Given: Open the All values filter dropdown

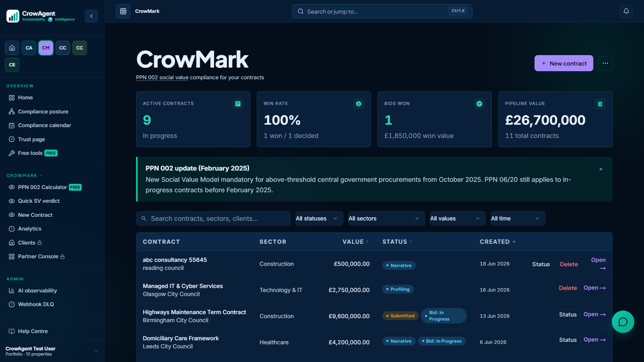Looking at the screenshot, I should [458, 218].
